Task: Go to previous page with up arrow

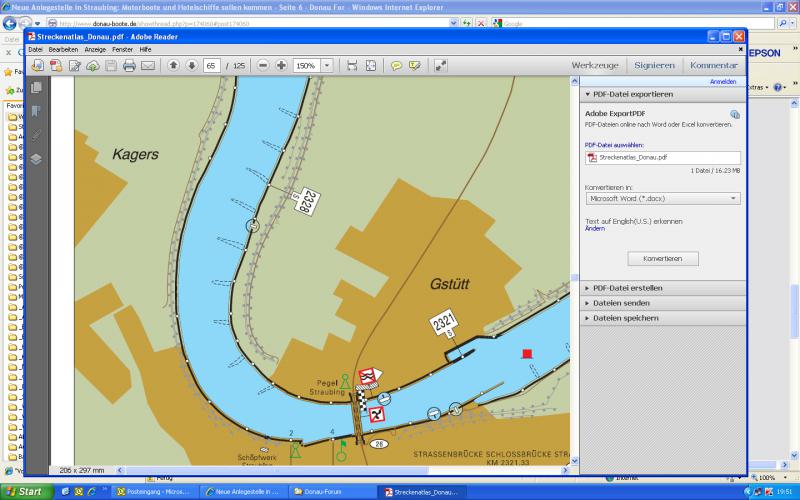Action: pyautogui.click(x=173, y=65)
